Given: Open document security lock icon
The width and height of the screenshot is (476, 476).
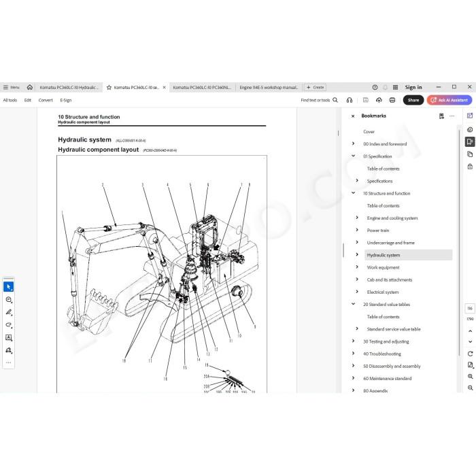Looking at the screenshot, I should (x=470, y=167).
